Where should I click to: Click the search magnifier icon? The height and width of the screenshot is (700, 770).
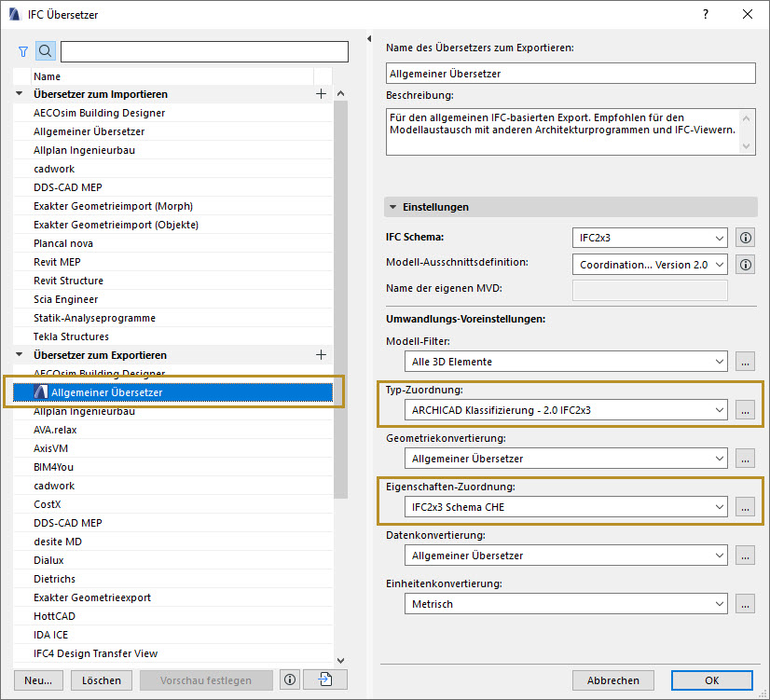[45, 51]
